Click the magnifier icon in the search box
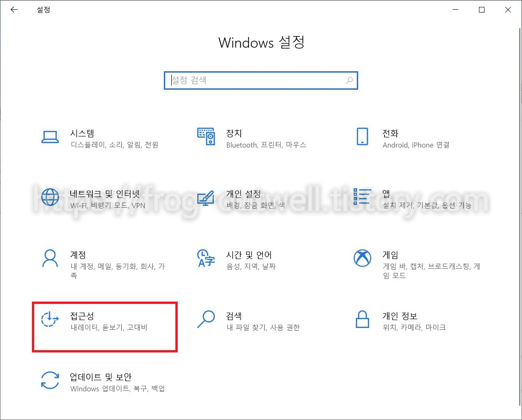Viewport: 522px width, 420px height. tap(349, 80)
